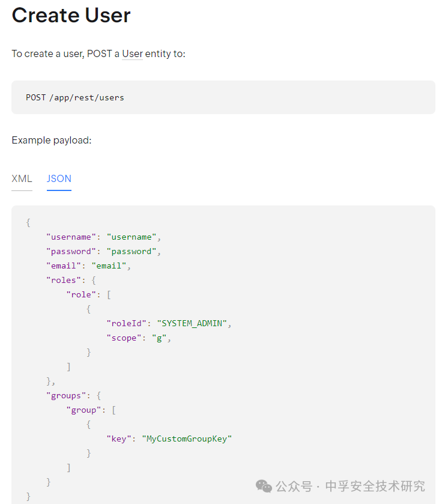Open the User entity link
439x504 pixels.
(x=132, y=53)
